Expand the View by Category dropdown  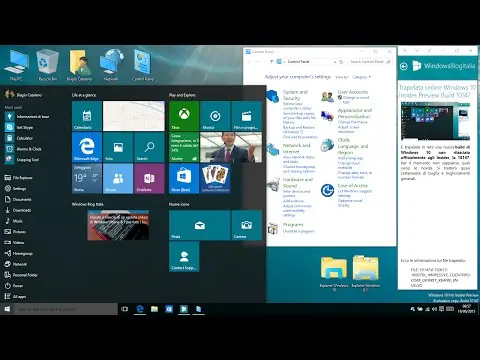coord(362,77)
